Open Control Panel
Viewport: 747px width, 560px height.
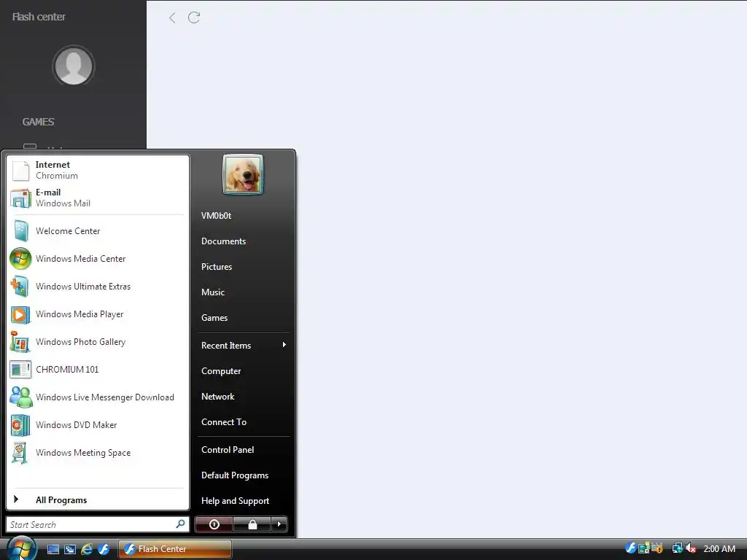point(243,449)
